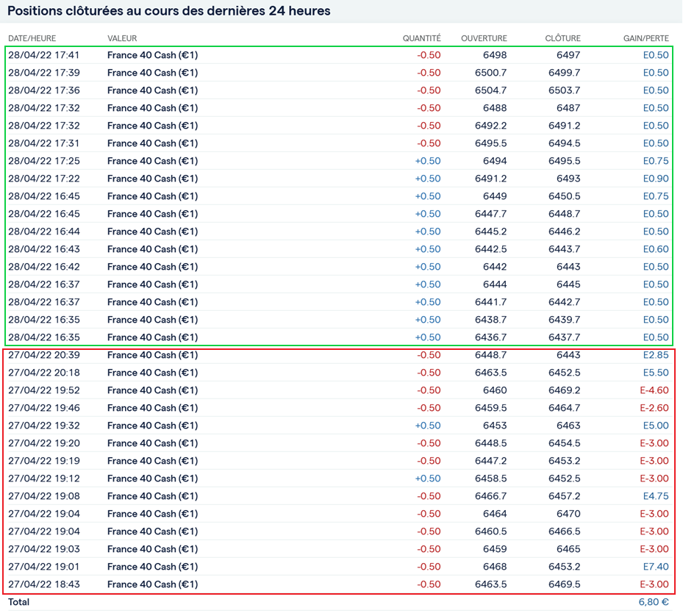The width and height of the screenshot is (683, 616).
Task: Click the +0.50 quantity in the 19:32 row
Action: [428, 426]
